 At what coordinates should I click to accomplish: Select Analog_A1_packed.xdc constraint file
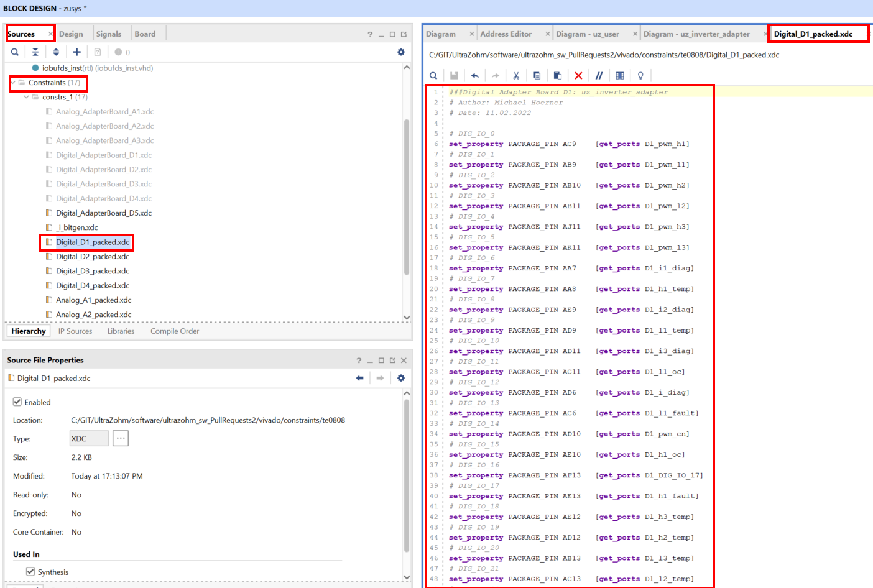tap(93, 300)
